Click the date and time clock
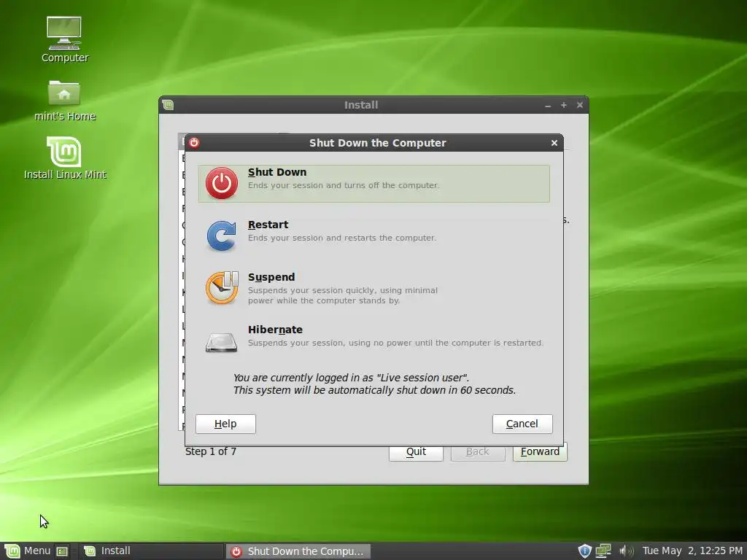The width and height of the screenshot is (747, 560). [692, 551]
